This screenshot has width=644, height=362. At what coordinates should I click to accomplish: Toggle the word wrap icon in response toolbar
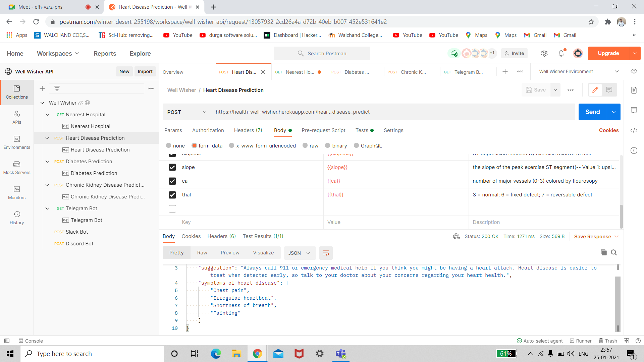tap(326, 253)
